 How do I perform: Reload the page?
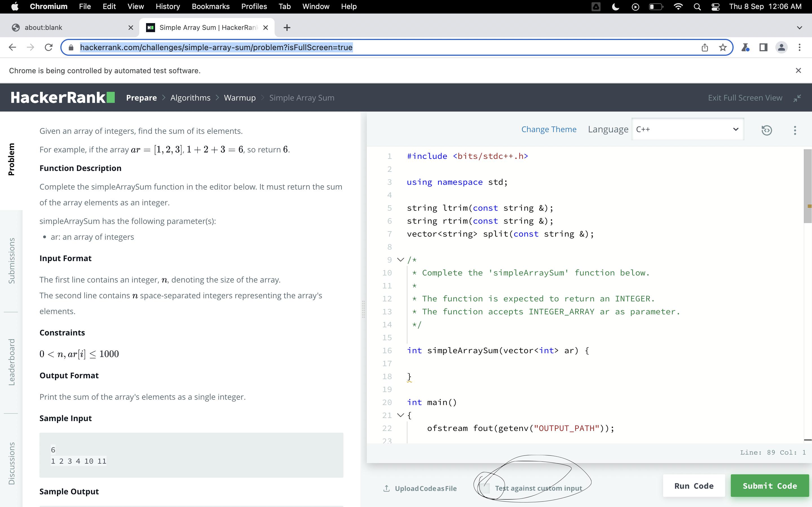coord(49,48)
